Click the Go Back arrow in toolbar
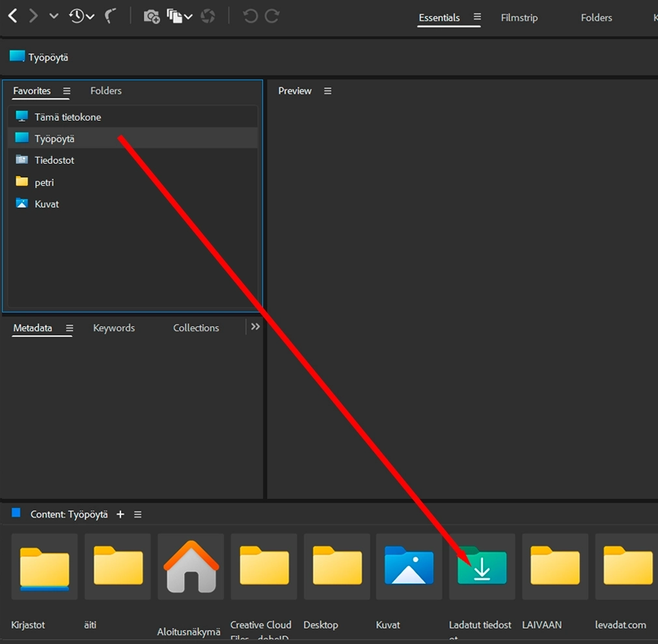This screenshot has width=658, height=644. tap(12, 16)
